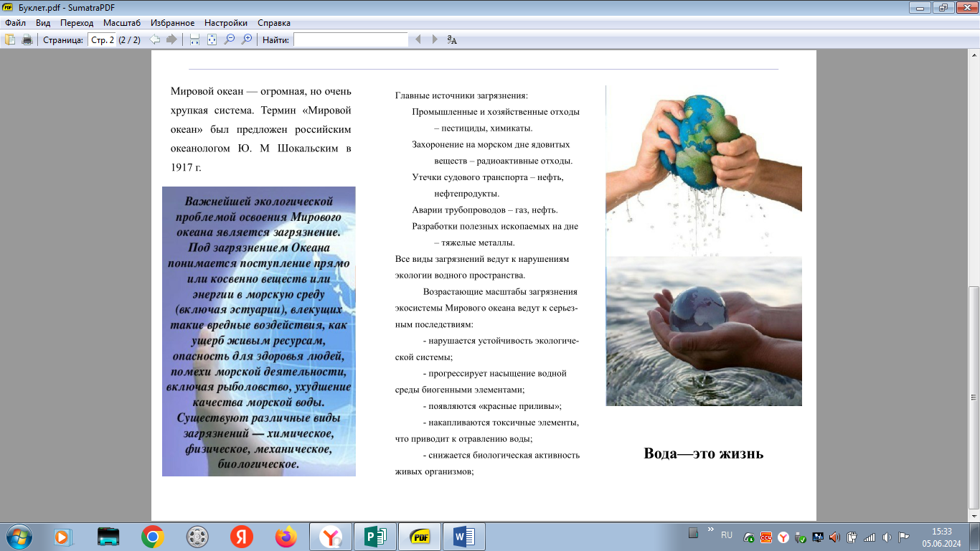
Task: Click the blue box text "Важнейшей экологической"
Action: coord(260,202)
